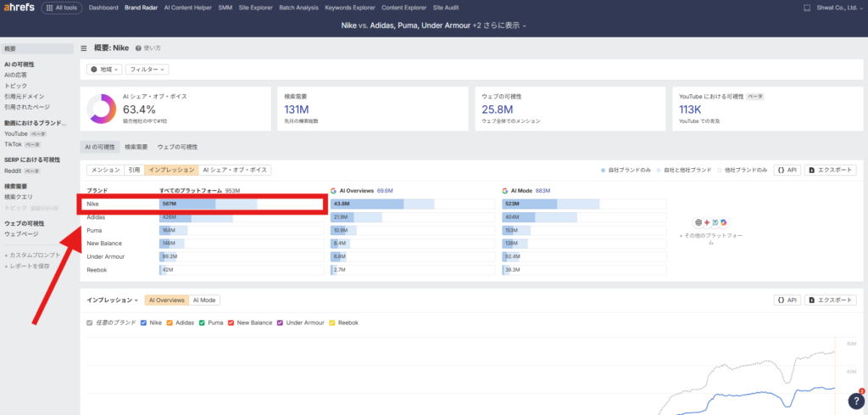The height and width of the screenshot is (415, 868).
Task: Click the monitor icon beside Shwat Co., Ltd.
Action: pos(806,8)
